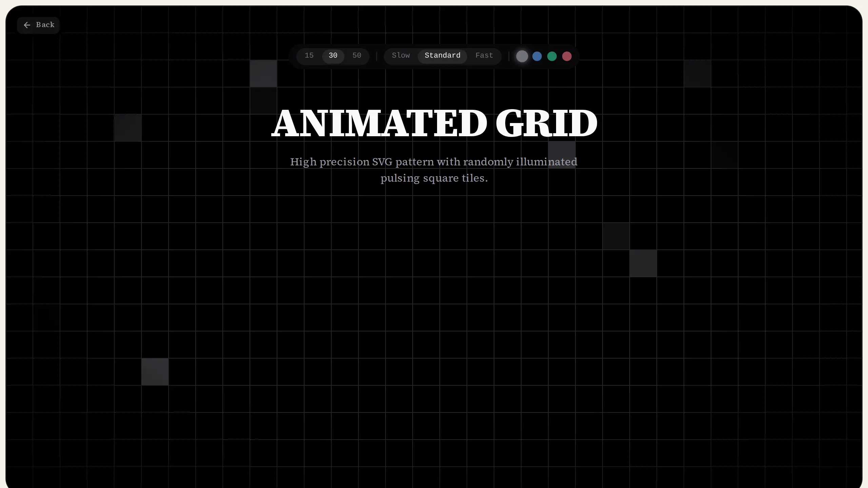Select the red color swatch

(x=567, y=56)
